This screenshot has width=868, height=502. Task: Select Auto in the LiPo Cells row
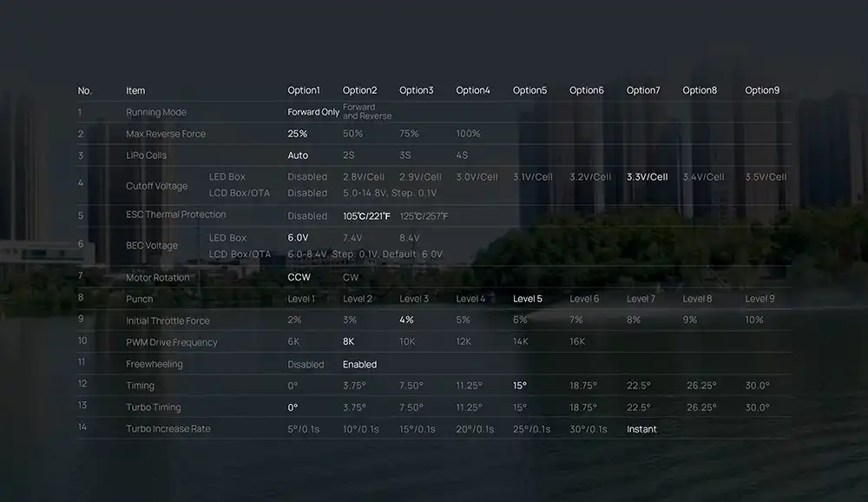(x=298, y=155)
